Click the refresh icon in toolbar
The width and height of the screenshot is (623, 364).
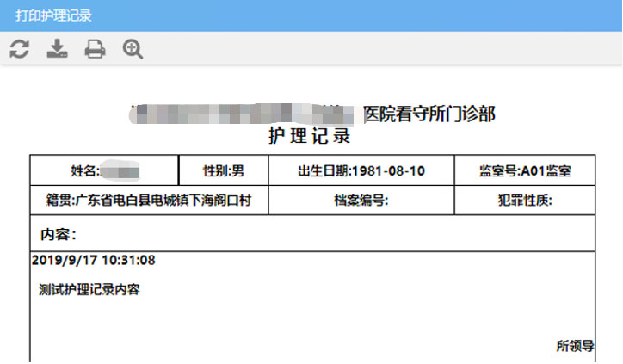20,49
